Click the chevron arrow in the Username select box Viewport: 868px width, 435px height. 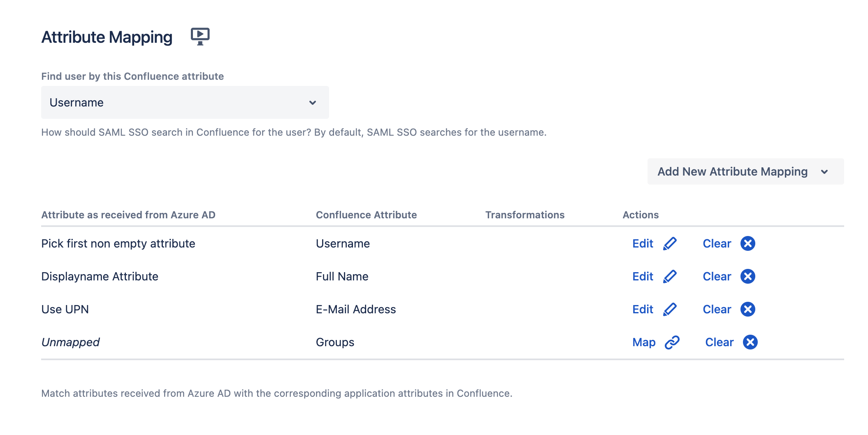pos(313,103)
